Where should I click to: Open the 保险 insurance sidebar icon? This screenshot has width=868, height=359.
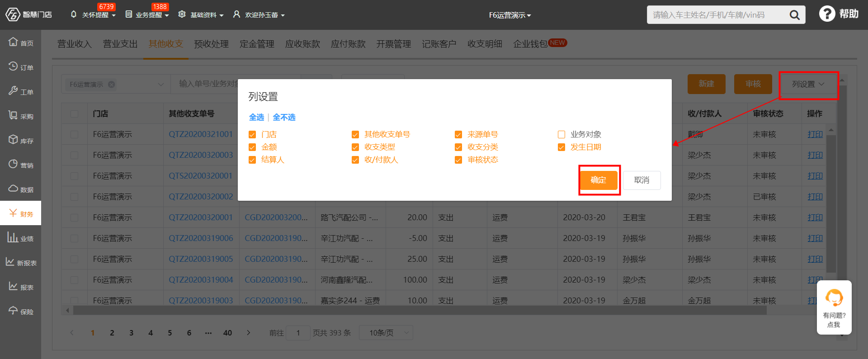pos(13,311)
